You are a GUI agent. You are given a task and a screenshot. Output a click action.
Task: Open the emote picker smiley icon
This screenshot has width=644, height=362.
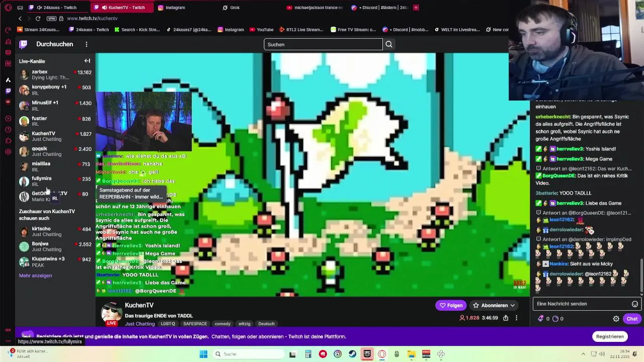(635, 304)
